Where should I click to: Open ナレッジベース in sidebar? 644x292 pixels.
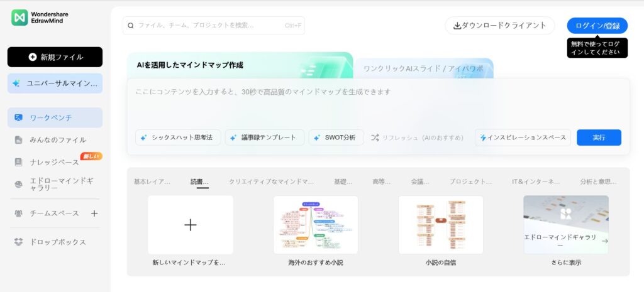pyautogui.click(x=55, y=162)
